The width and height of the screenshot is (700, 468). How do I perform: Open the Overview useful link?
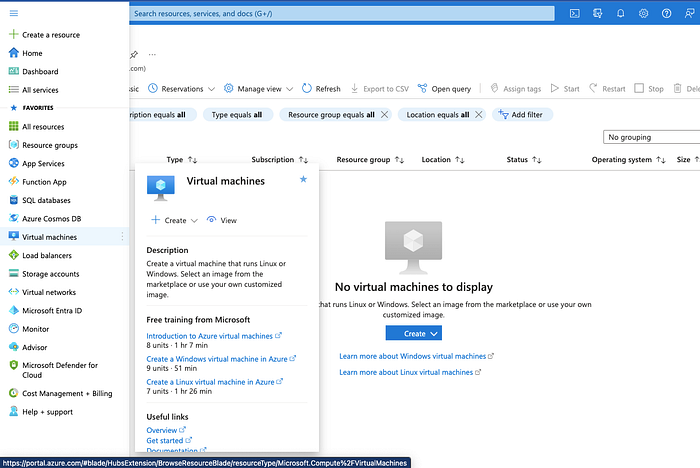click(162, 430)
